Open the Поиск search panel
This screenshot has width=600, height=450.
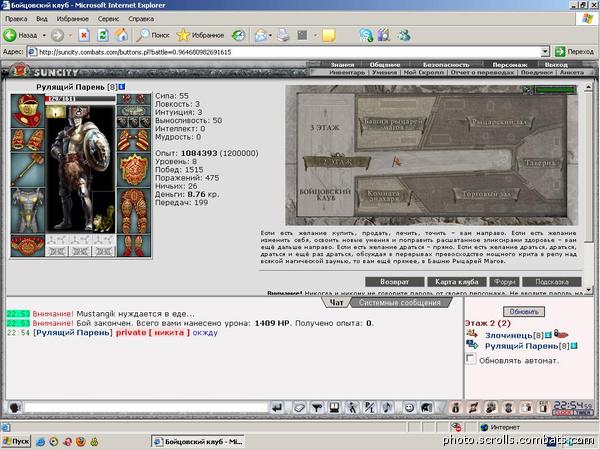152,35
